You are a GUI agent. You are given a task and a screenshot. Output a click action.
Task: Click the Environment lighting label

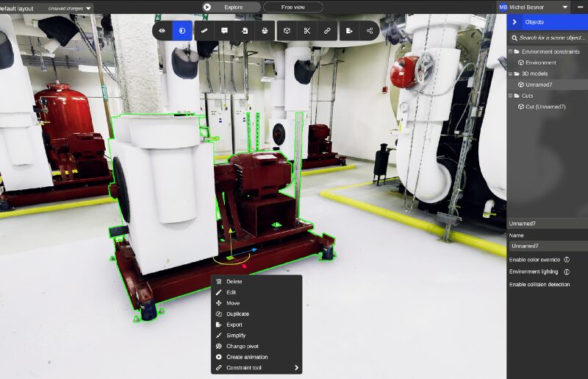(534, 272)
